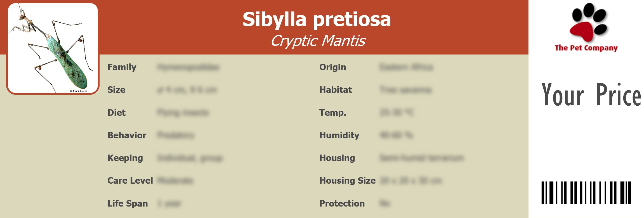Screen dimensions: 644x218
Task: Click the barcode graphic
Action: coord(586,193)
